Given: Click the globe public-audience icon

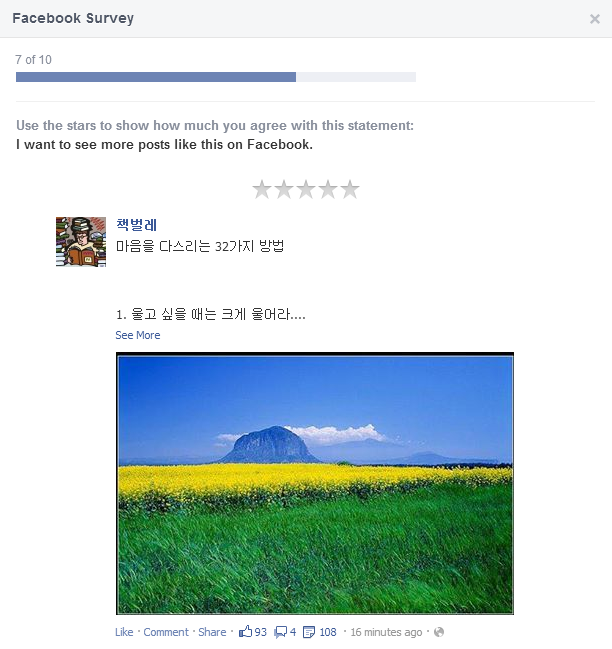Looking at the screenshot, I should coord(439,632).
